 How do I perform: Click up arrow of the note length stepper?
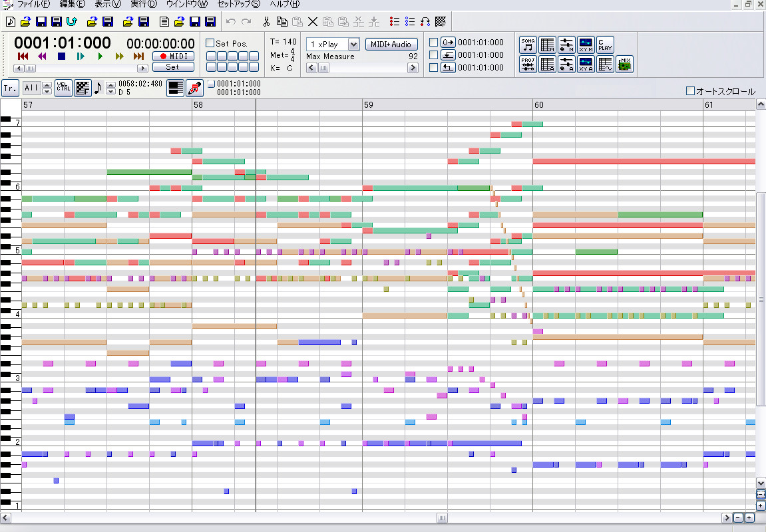click(x=110, y=85)
